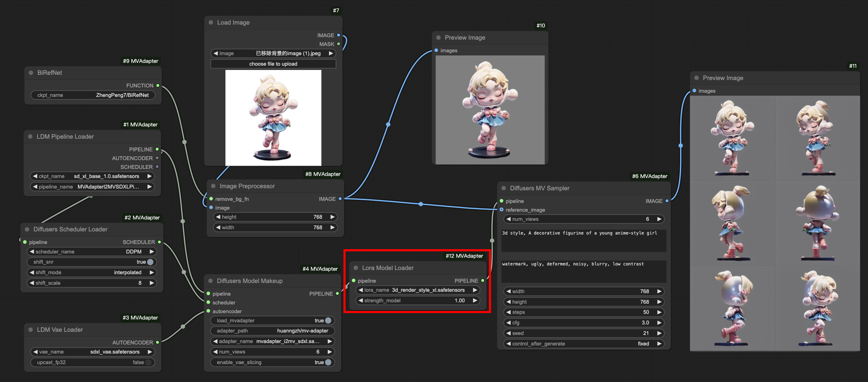Open the control_after_generate fixed dropdown
The image size is (868, 382).
pos(584,344)
